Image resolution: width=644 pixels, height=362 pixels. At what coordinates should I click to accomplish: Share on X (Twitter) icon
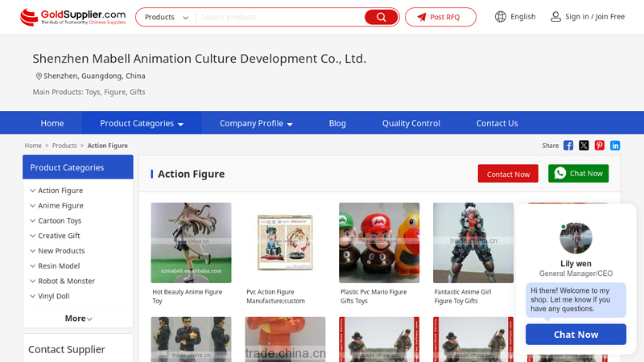(584, 146)
